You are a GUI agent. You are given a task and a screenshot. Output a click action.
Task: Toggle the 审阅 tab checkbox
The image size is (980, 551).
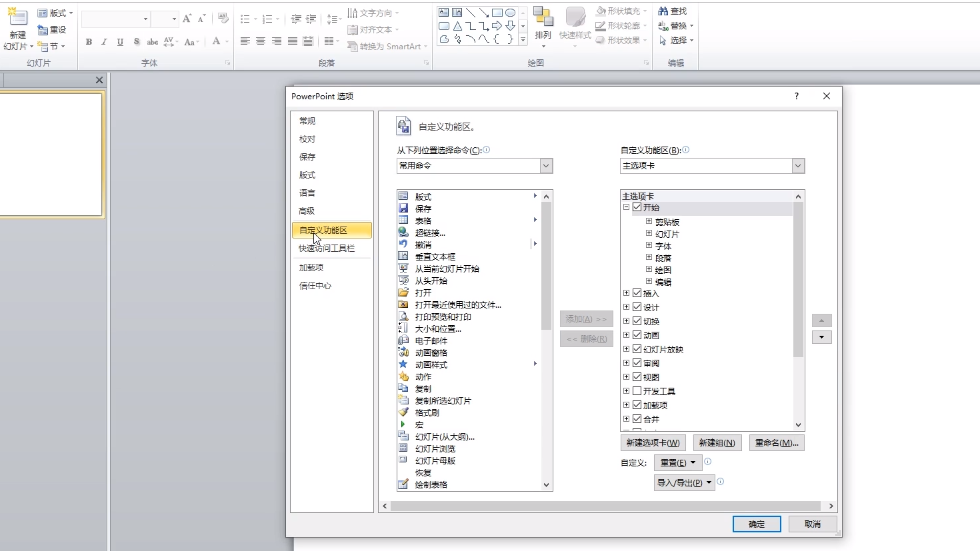637,362
